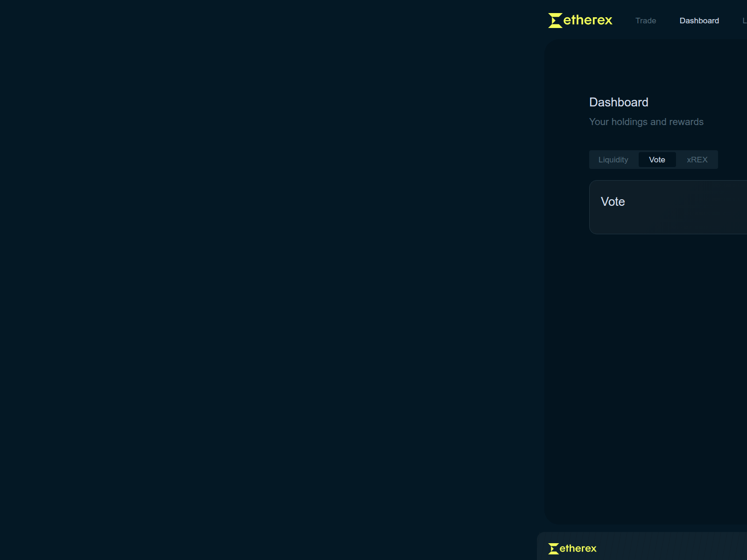Click the yellow Etherex wordmark top left of panel

587,21
